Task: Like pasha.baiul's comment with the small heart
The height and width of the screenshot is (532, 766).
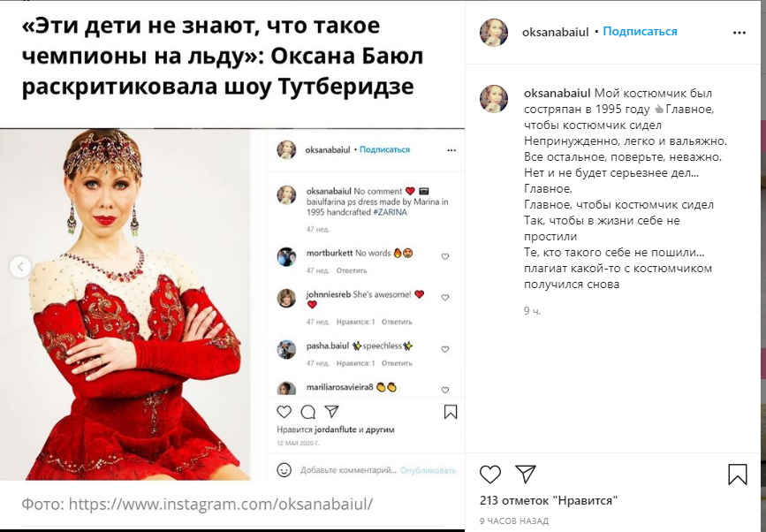Action: (x=445, y=349)
